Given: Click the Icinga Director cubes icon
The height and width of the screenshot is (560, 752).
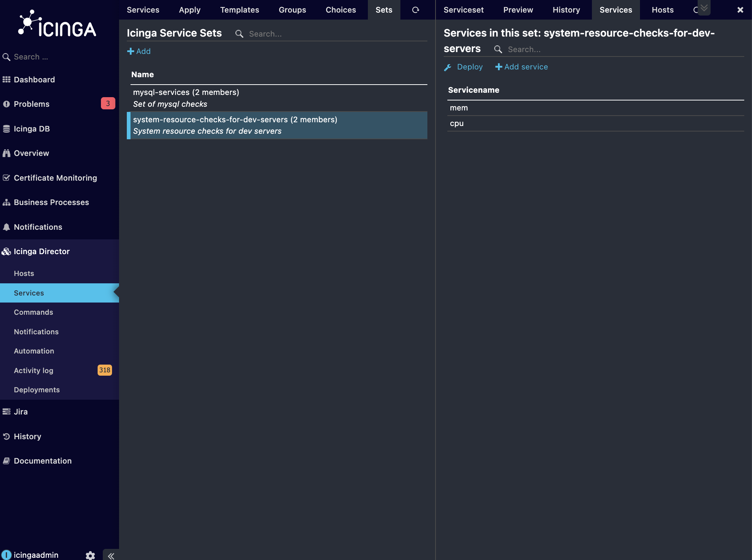Looking at the screenshot, I should pyautogui.click(x=6, y=252).
